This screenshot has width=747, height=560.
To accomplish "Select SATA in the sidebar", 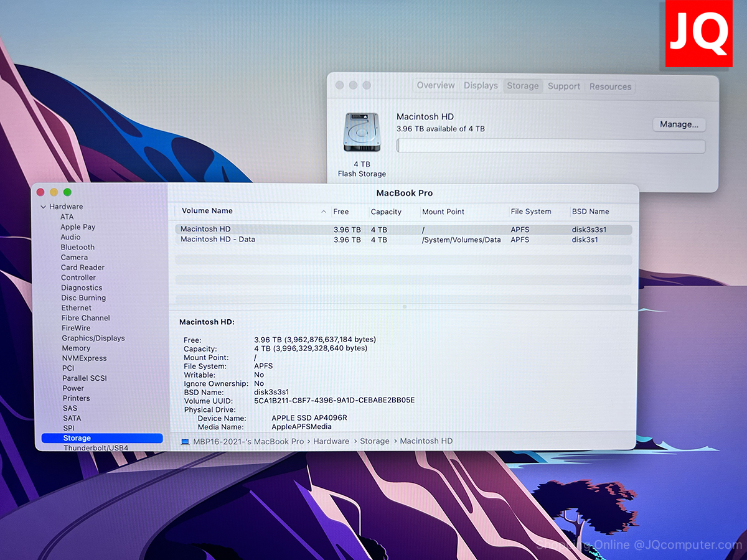I will [x=72, y=418].
